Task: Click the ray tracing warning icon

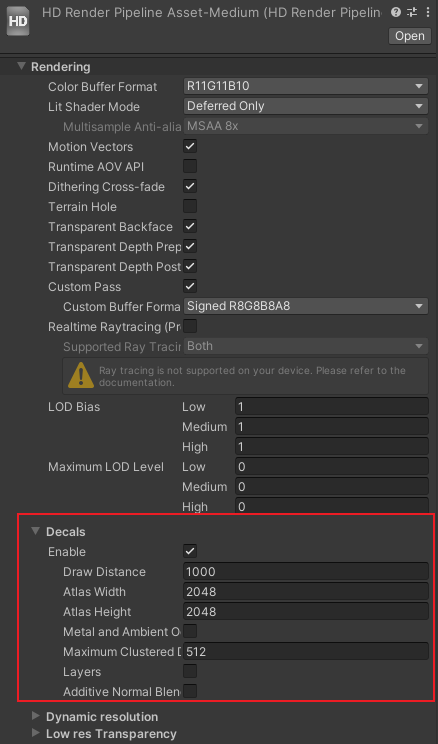Action: pos(81,375)
